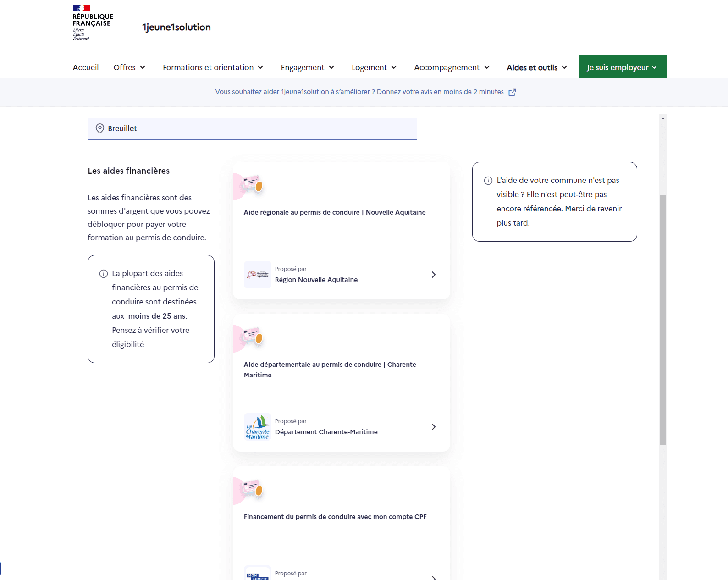This screenshot has width=728, height=580.
Task: Click the Je suis employeur button
Action: pos(623,67)
